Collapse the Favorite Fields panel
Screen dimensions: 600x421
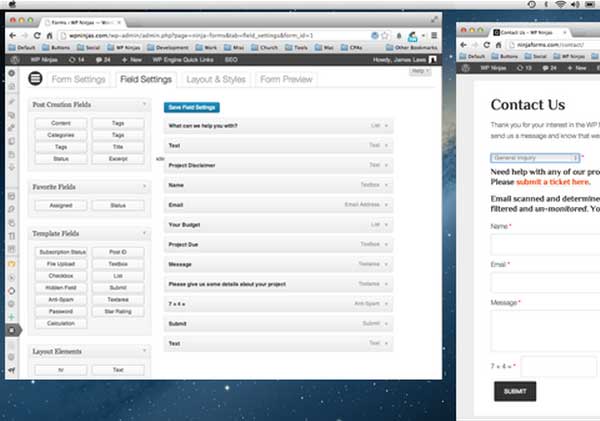tap(144, 186)
